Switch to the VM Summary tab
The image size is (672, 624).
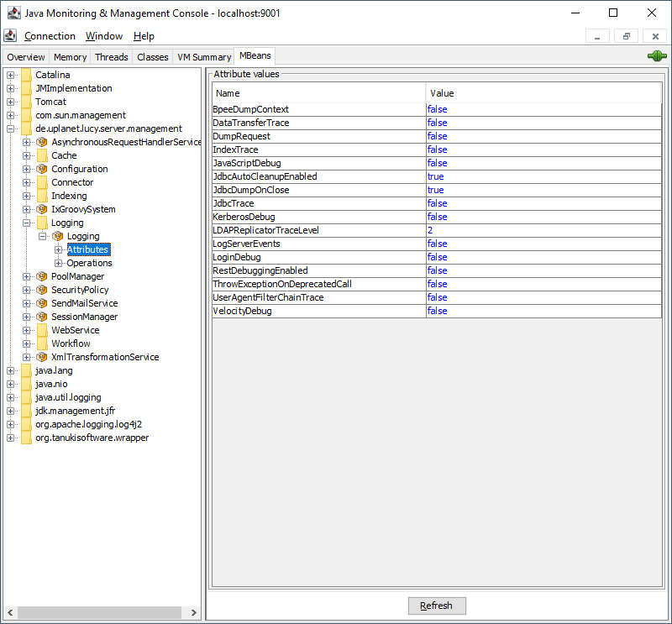tap(203, 57)
